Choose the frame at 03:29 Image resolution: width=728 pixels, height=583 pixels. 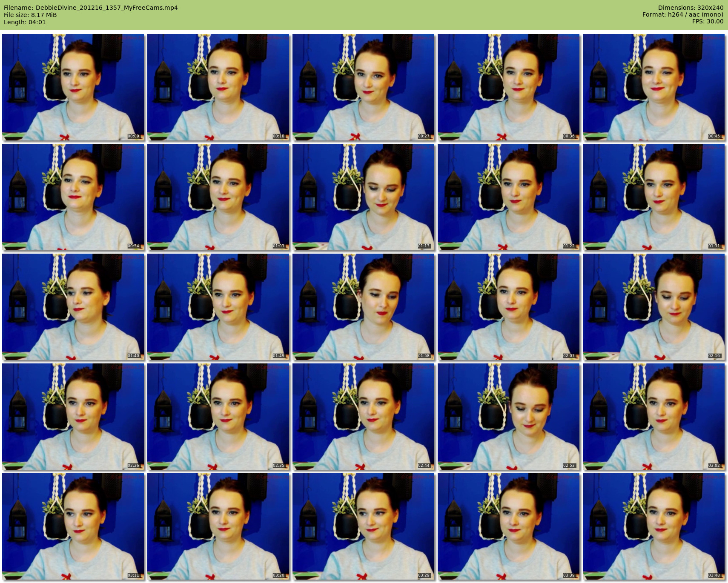tap(364, 526)
